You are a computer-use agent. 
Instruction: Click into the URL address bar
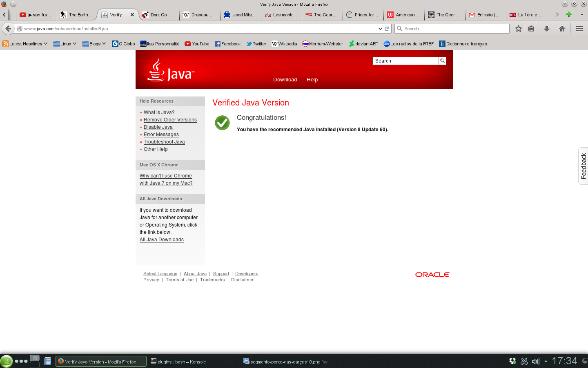point(200,29)
